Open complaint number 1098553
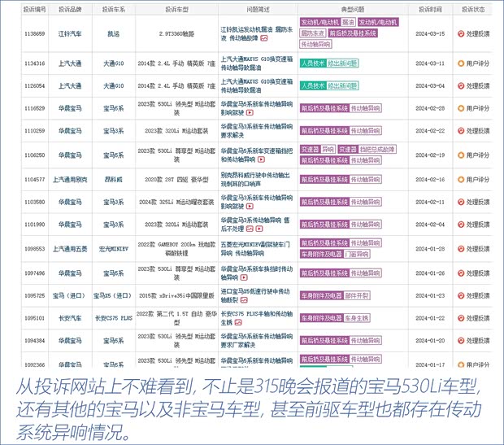 (x=35, y=249)
